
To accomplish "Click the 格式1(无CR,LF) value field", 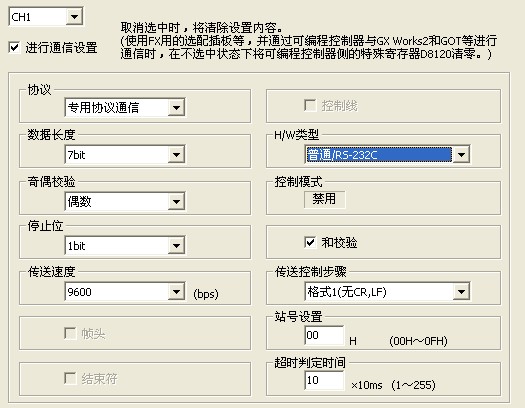I will [379, 292].
